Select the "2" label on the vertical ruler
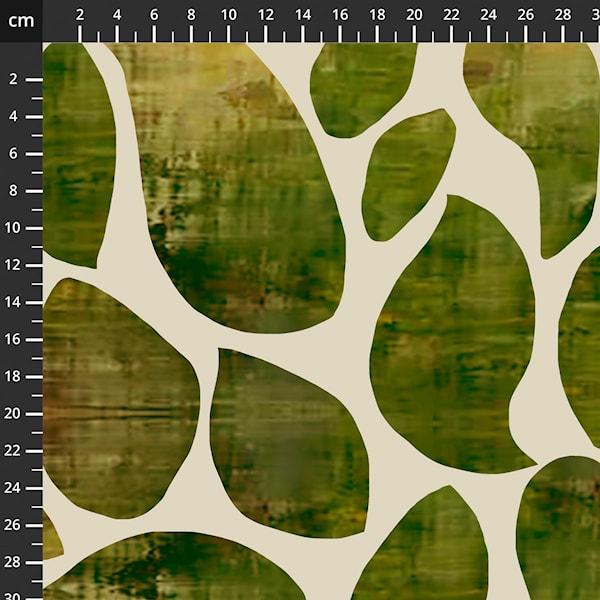This screenshot has height=600, width=600. (13, 79)
